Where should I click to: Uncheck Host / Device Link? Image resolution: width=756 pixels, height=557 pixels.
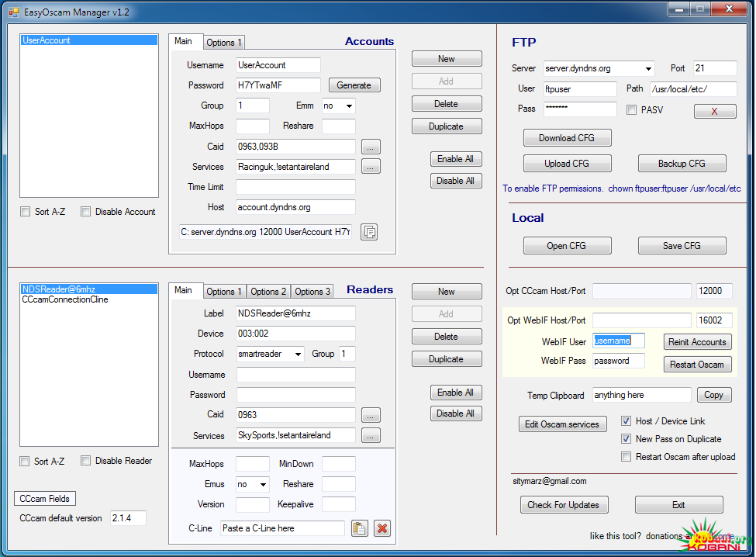[x=626, y=421]
